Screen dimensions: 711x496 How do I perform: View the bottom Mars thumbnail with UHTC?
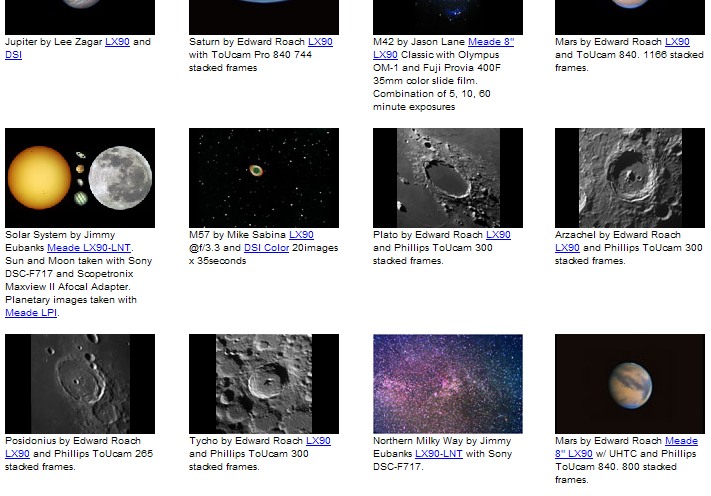pos(630,384)
